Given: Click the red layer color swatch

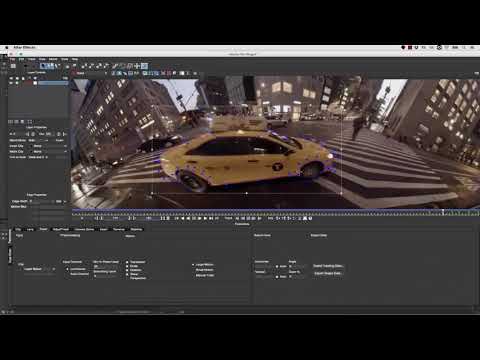Looking at the screenshot, I should point(28,82).
